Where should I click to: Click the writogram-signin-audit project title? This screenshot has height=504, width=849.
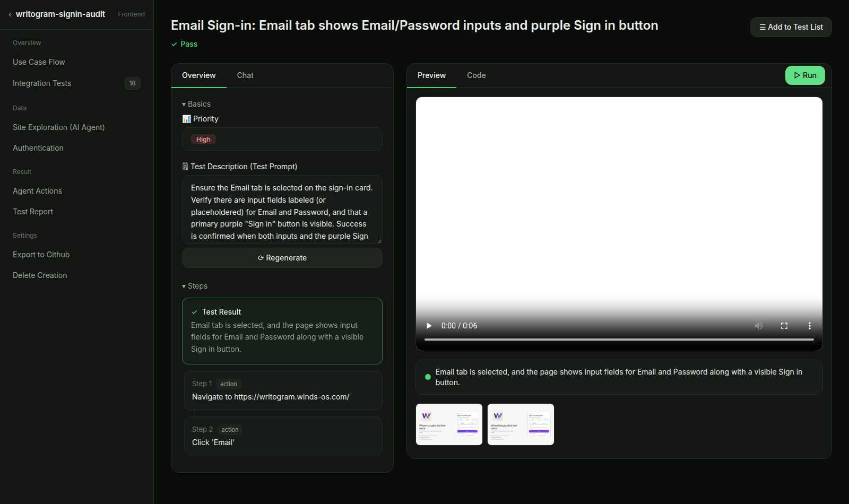tap(60, 14)
